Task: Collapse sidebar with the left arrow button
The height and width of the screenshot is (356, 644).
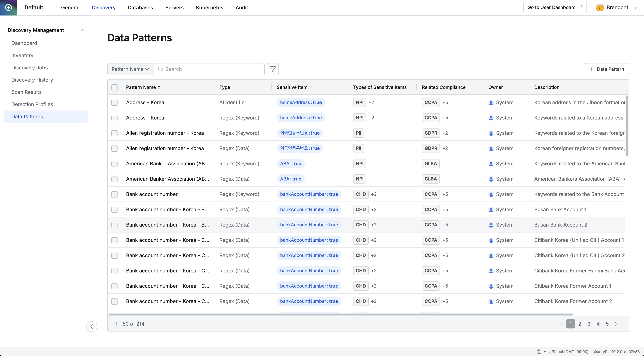Action: [x=92, y=327]
